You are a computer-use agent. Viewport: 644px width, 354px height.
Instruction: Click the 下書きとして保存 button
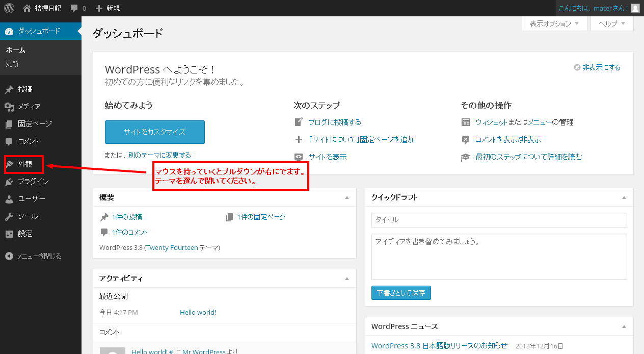pos(401,293)
